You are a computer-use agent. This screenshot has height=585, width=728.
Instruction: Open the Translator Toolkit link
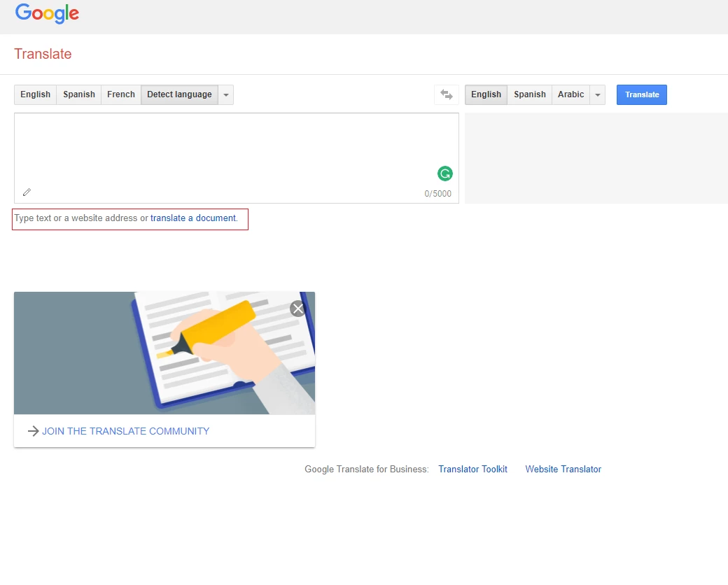472,470
